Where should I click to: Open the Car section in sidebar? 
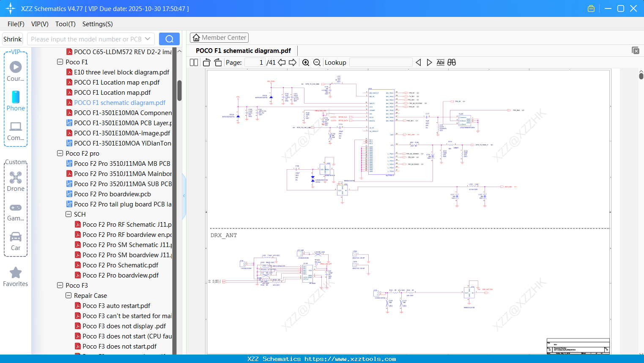pos(16,241)
